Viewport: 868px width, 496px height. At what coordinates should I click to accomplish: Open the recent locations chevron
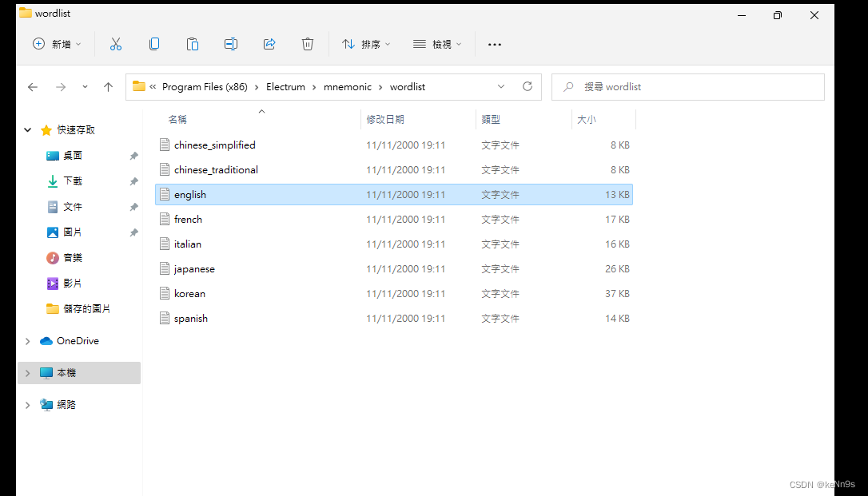(x=85, y=87)
